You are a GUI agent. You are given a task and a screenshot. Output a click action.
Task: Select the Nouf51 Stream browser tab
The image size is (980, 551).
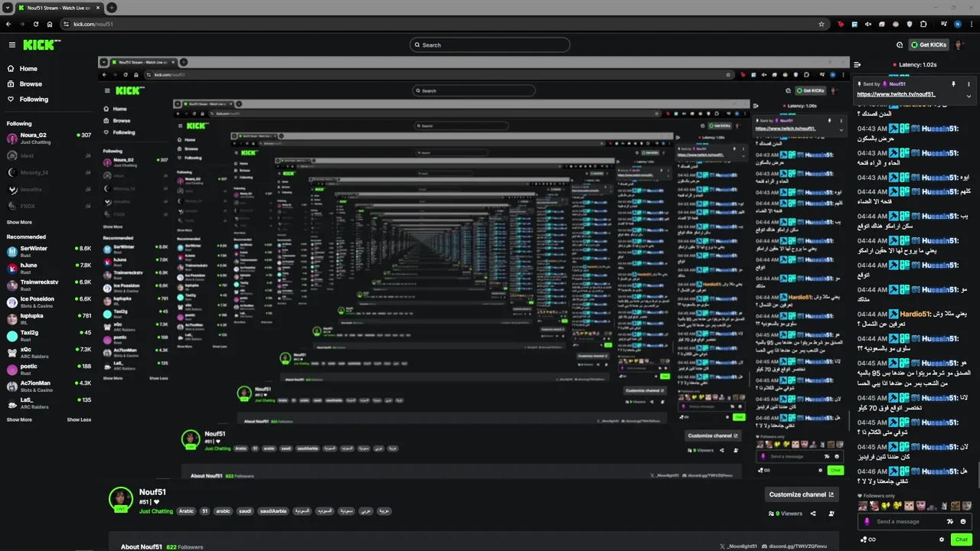point(59,8)
